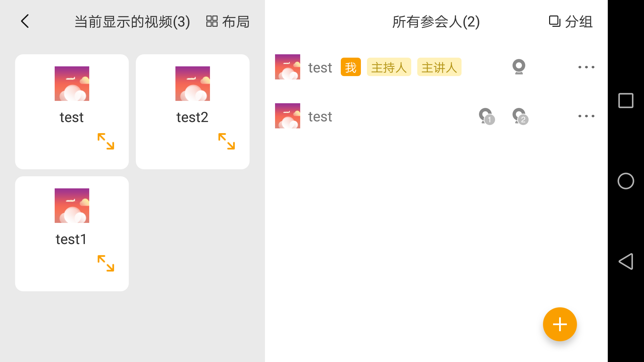Viewport: 644px width, 362px height.
Task: Open layout options via the grid icon
Action: pos(212,21)
